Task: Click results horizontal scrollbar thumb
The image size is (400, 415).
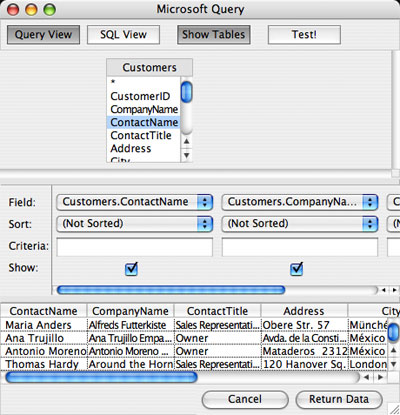Action: (x=102, y=377)
